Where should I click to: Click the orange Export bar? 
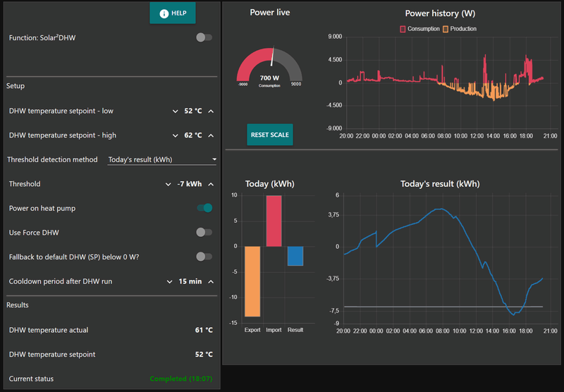[252, 281]
